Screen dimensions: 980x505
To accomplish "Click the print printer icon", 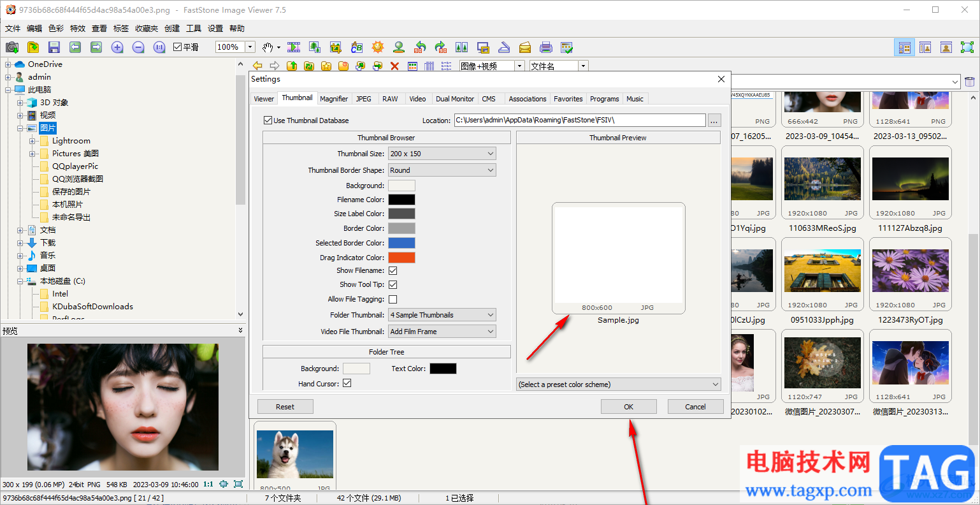I will coord(546,47).
